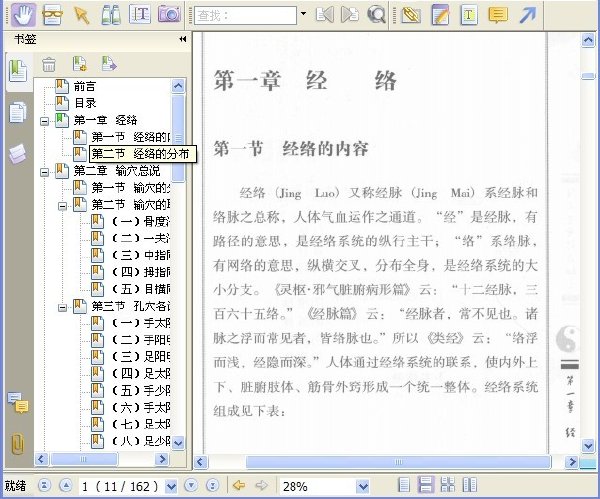This screenshot has height=499, width=600.
Task: Delete bookmark using the trash icon
Action: coord(48,65)
